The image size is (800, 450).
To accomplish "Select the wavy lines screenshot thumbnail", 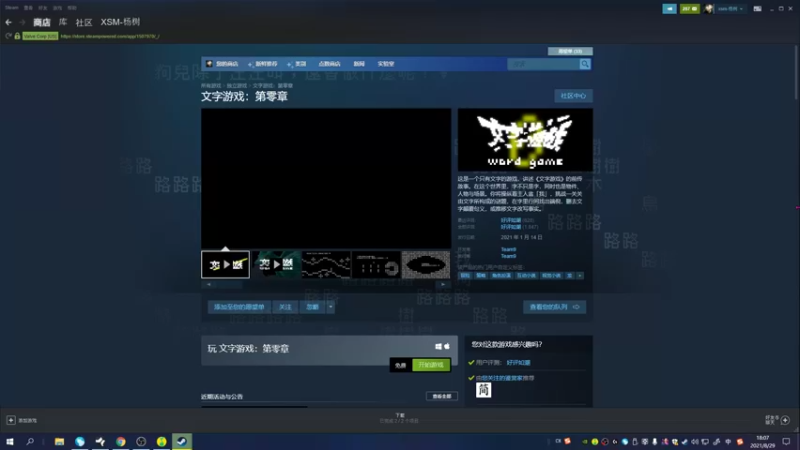I will (326, 264).
